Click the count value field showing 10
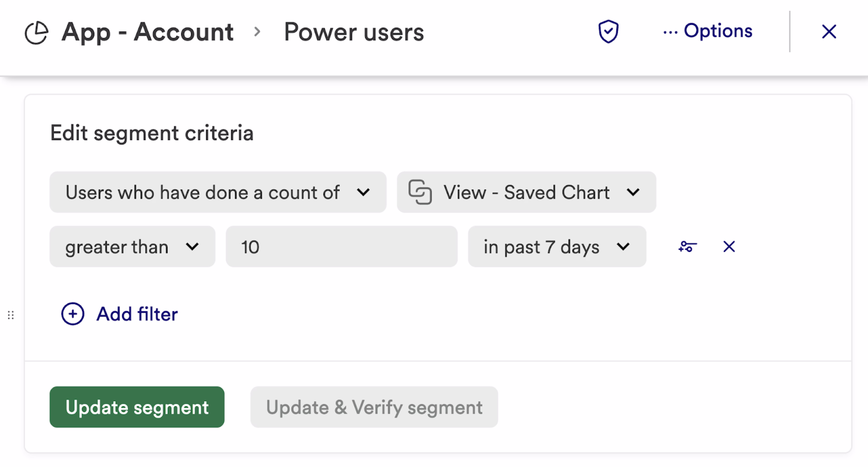This screenshot has height=467, width=868. [x=341, y=247]
